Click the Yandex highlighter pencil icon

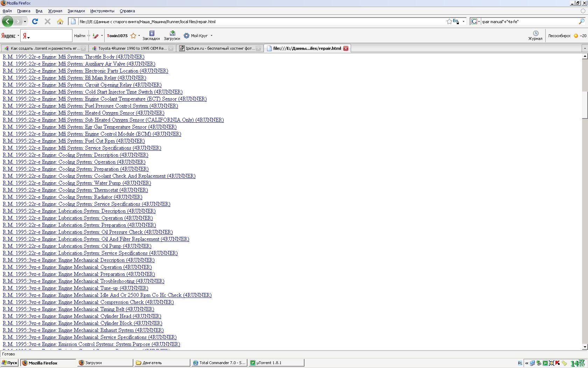[96, 35]
